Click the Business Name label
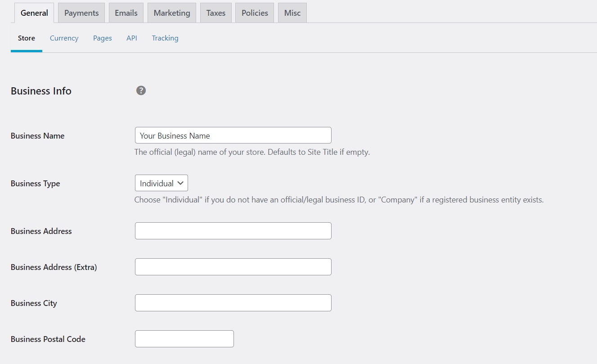Image resolution: width=597 pixels, height=364 pixels. coord(38,136)
